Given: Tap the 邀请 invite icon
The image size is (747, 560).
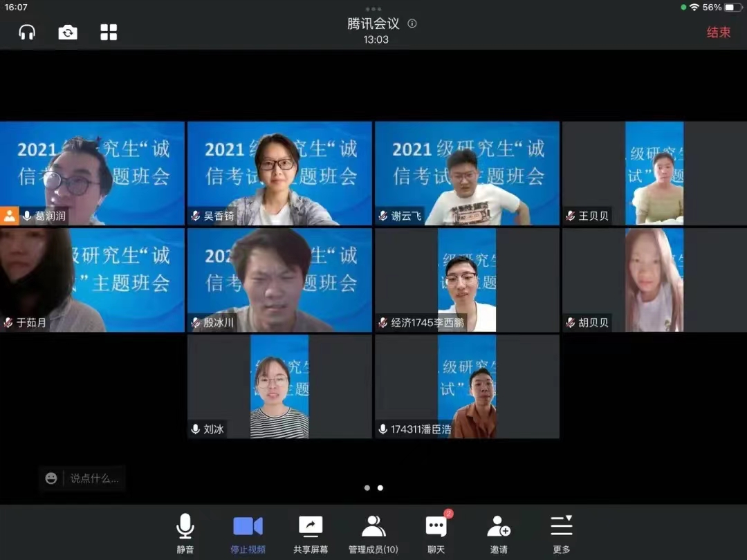Looking at the screenshot, I should pos(499,534).
